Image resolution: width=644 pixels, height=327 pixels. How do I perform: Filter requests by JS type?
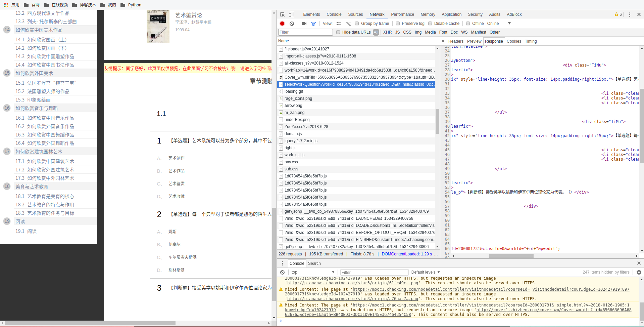(397, 32)
